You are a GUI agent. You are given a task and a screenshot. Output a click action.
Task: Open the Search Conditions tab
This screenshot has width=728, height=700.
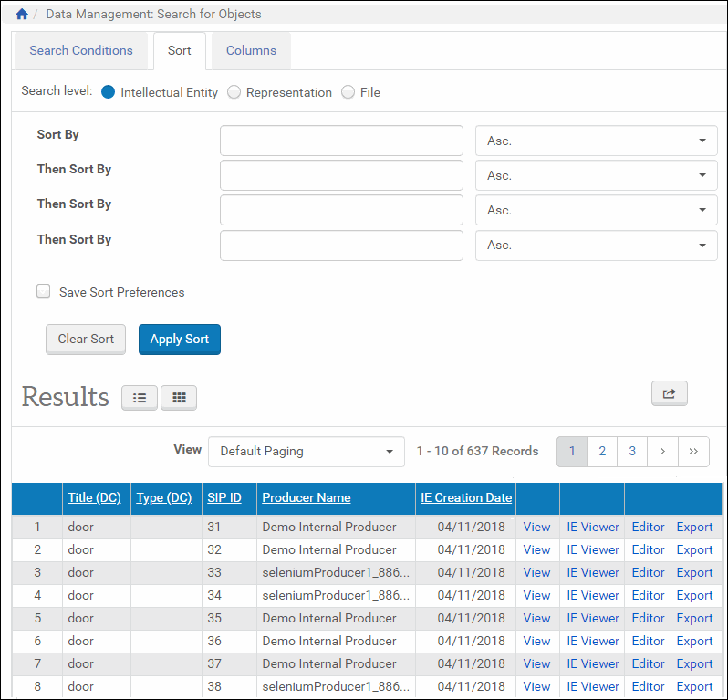pyautogui.click(x=81, y=51)
